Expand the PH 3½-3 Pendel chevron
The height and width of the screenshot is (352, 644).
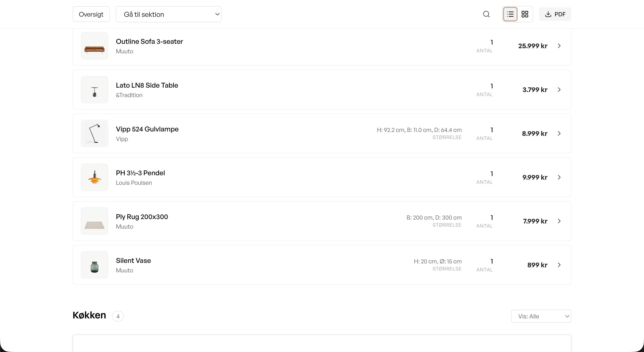(x=559, y=177)
